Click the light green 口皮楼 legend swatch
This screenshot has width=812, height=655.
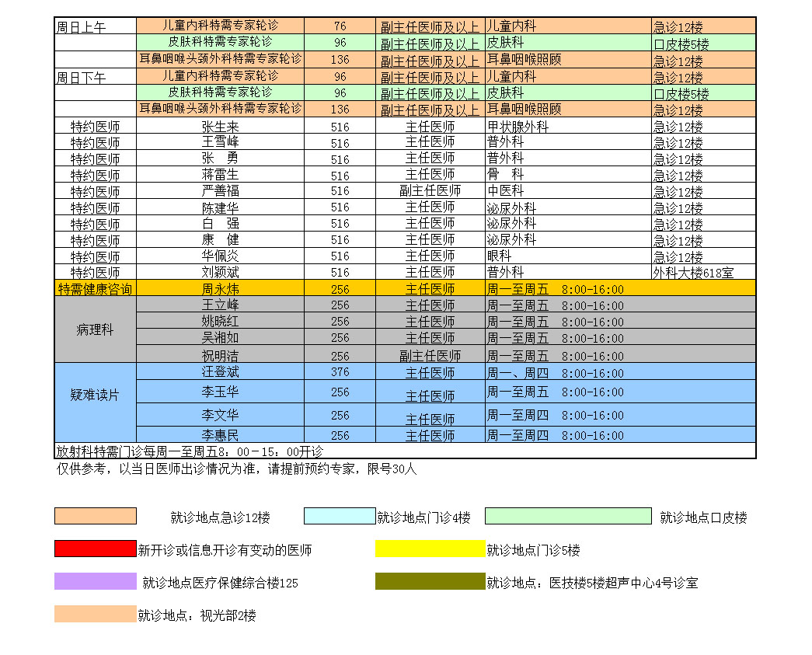point(568,516)
